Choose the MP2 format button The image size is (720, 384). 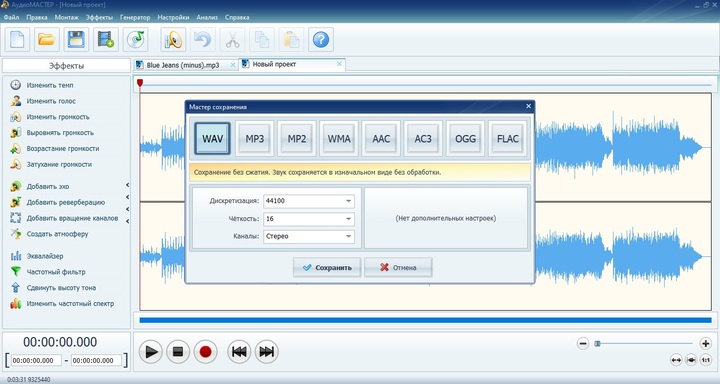pyautogui.click(x=297, y=138)
